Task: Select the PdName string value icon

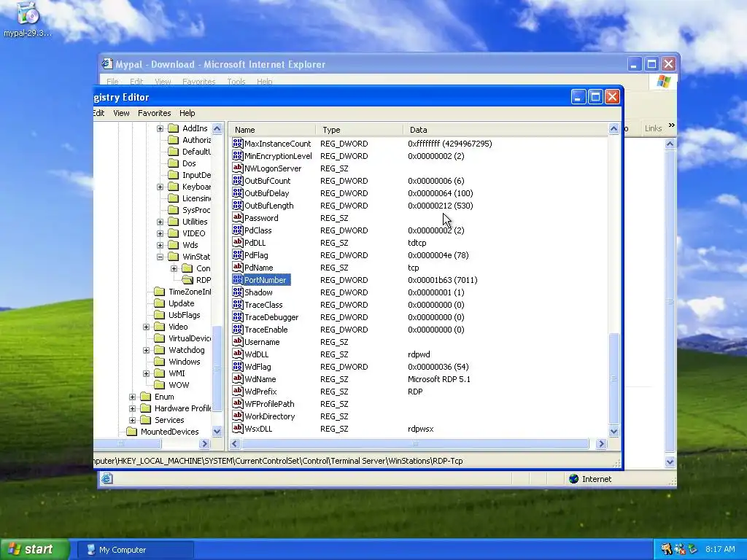Action: click(237, 267)
